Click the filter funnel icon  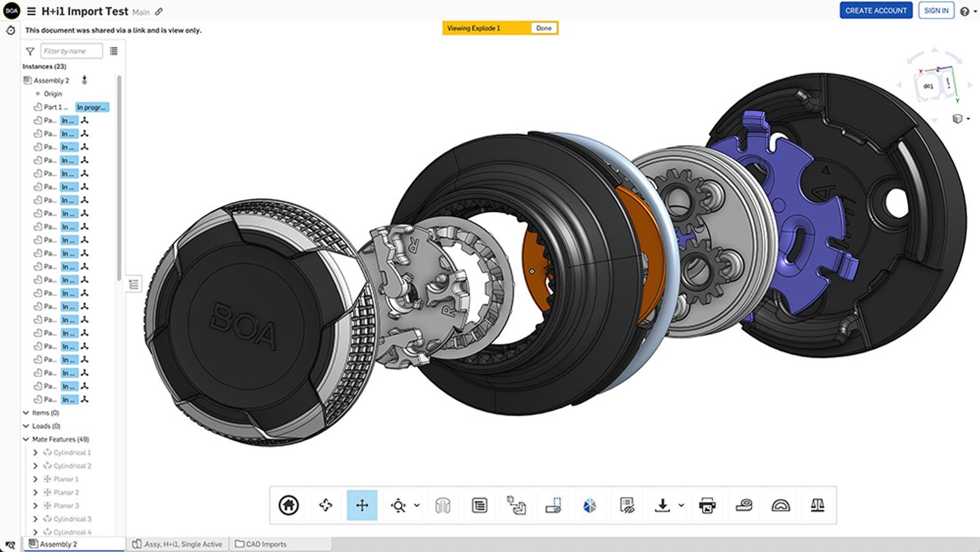pyautogui.click(x=30, y=51)
